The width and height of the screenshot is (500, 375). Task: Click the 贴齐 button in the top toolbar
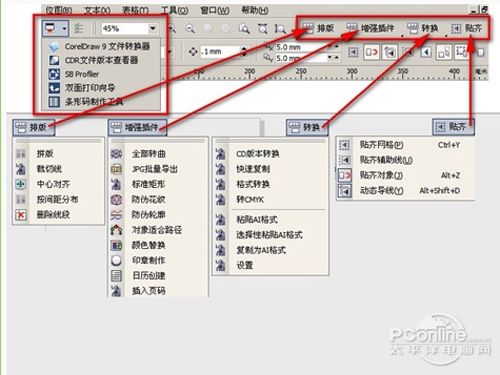coord(467,29)
